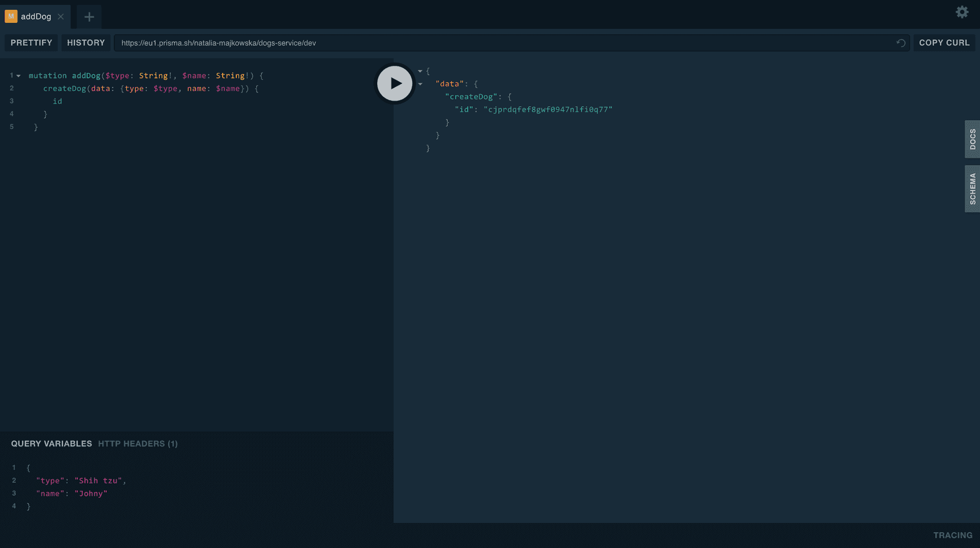Screen dimensions: 980x548
Task: Select the Query Variables tab
Action: (x=52, y=444)
